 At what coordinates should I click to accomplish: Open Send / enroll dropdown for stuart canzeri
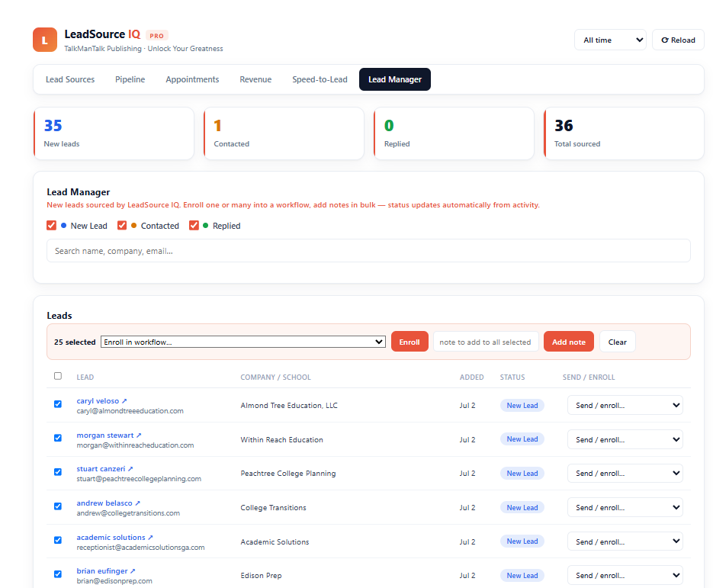[x=625, y=474]
